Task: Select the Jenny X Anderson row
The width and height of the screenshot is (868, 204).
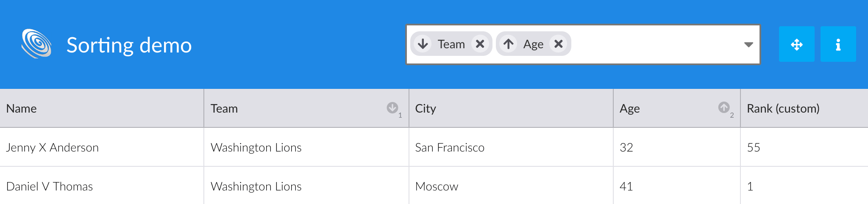Action: pos(434,147)
